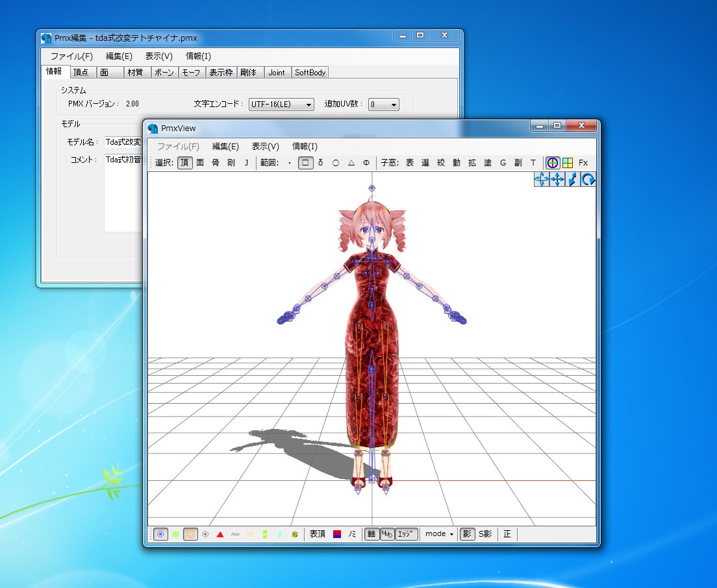This screenshot has height=588, width=717.
Task: Open the 文字エンコード UTF-16(LE) dropdown
Action: click(x=281, y=104)
